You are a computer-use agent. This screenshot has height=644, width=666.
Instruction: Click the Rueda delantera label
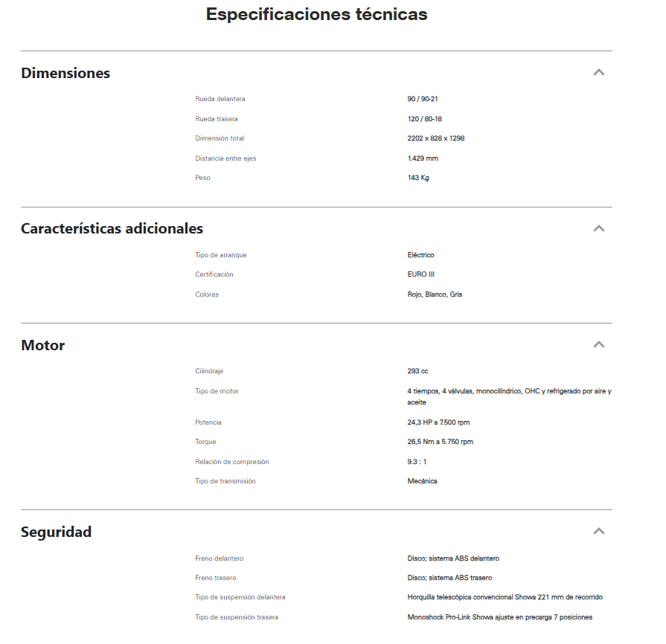click(220, 99)
